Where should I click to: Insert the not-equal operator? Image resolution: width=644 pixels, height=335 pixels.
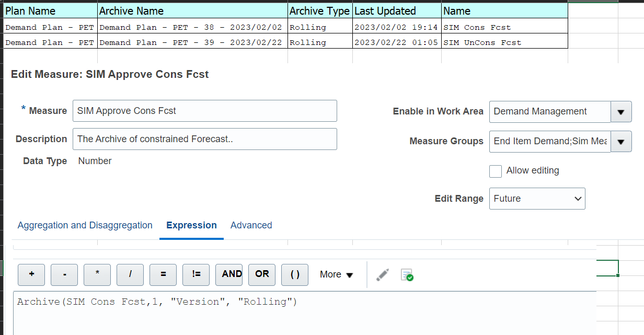tap(195, 274)
